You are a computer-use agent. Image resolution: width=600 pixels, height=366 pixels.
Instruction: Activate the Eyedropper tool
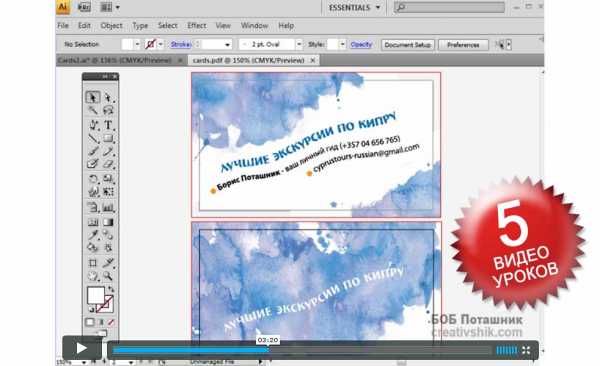92,235
